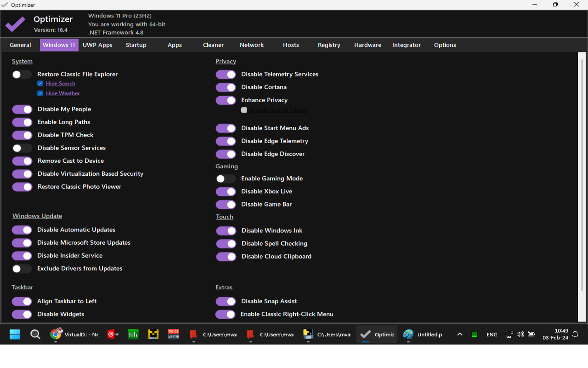The width and height of the screenshot is (588, 368).
Task: Click the Windows 11 tab
Action: (59, 45)
